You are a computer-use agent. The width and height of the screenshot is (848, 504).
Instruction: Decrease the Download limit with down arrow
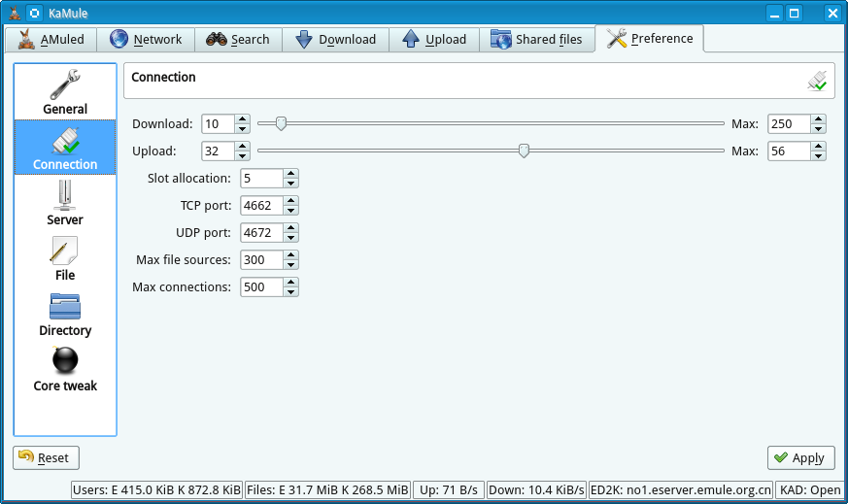click(242, 129)
